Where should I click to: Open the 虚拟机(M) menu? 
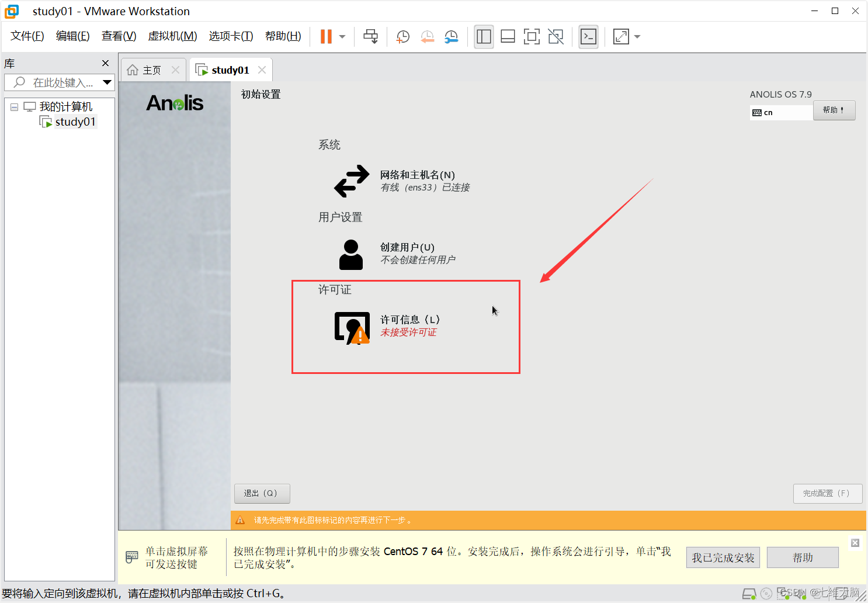click(173, 36)
